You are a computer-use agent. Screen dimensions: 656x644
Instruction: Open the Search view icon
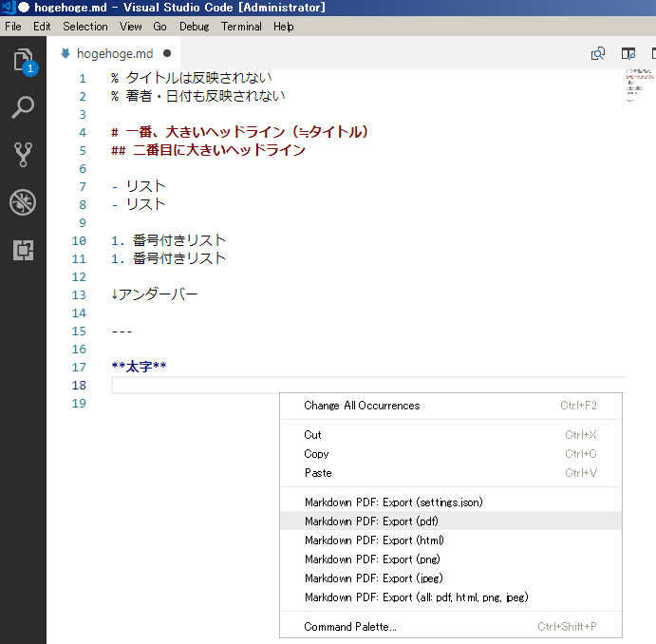[23, 107]
